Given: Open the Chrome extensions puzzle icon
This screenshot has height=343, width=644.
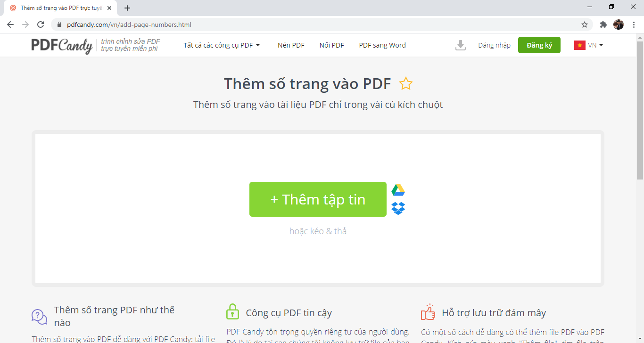Looking at the screenshot, I should [603, 24].
